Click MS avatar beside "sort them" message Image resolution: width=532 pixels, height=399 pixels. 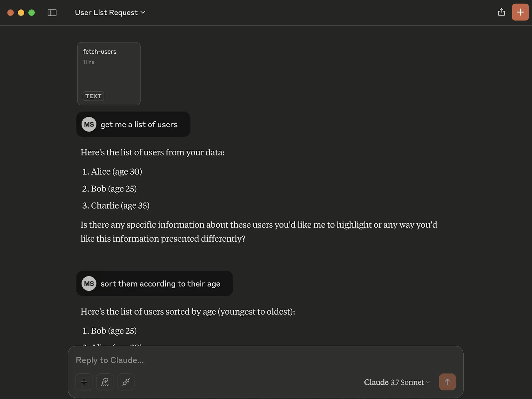click(89, 284)
